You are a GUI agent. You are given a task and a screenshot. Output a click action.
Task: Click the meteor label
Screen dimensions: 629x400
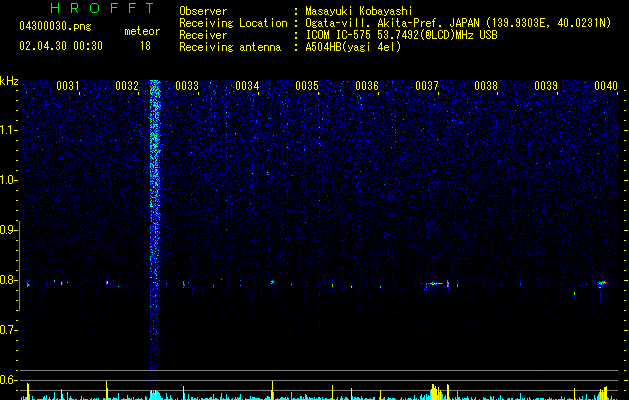tap(142, 31)
